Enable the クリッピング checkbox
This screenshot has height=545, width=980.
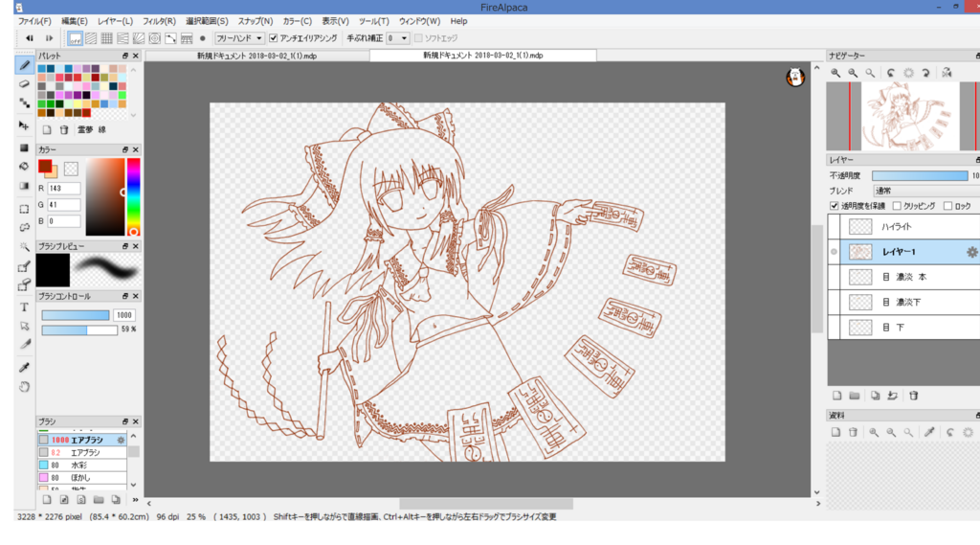[897, 206]
